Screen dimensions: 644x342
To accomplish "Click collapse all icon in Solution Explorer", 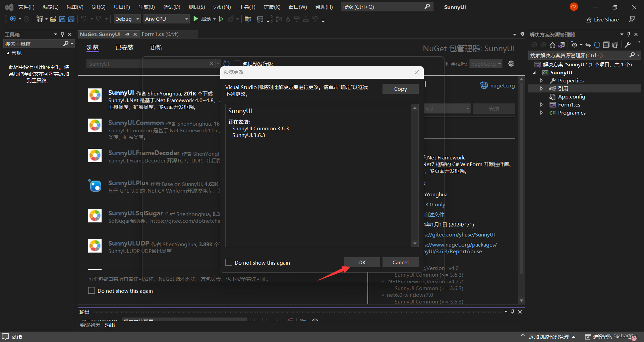I will [x=606, y=45].
